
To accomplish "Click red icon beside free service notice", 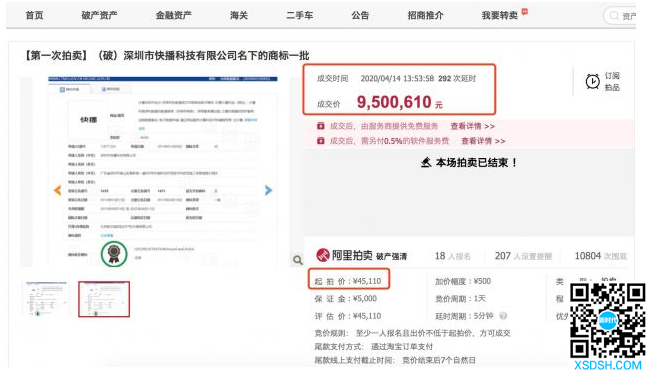I will 321,126.
